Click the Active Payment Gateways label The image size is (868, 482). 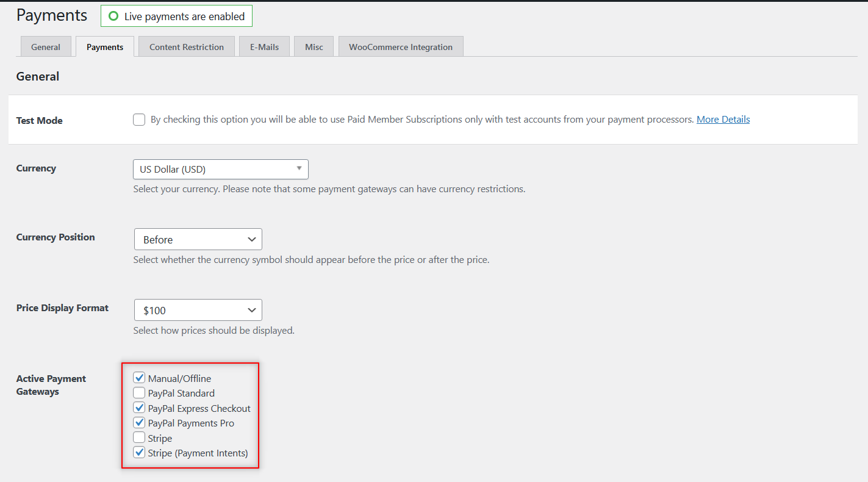click(51, 385)
